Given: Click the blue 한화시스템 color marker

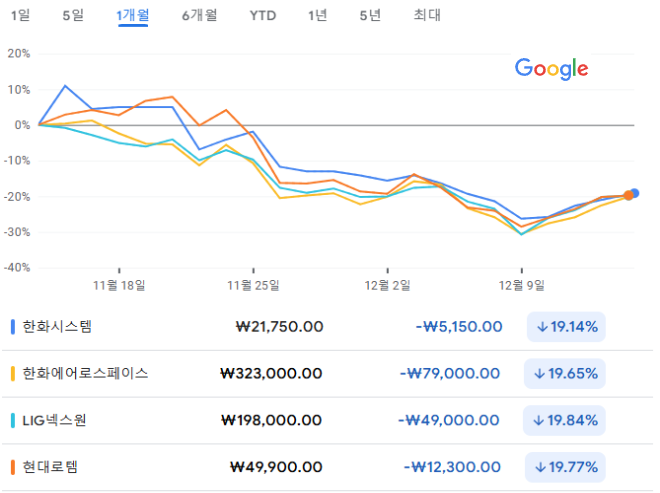Looking at the screenshot, I should pyautogui.click(x=13, y=327).
